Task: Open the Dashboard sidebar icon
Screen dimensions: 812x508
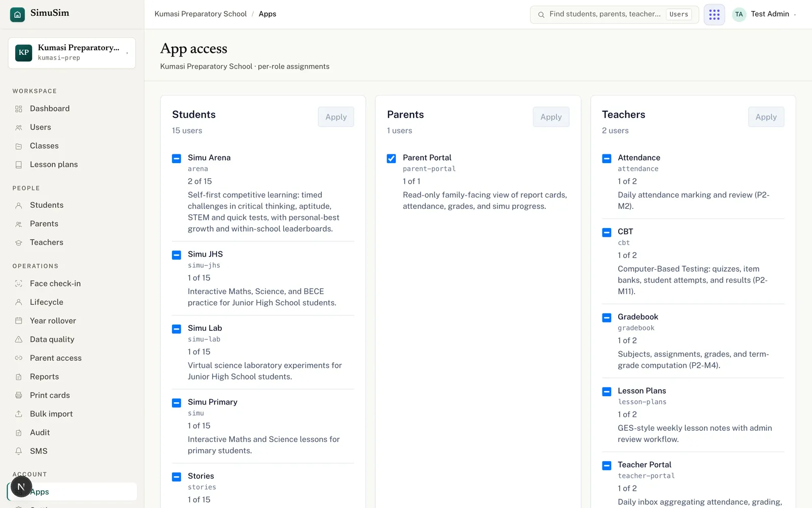Action: [x=19, y=109]
